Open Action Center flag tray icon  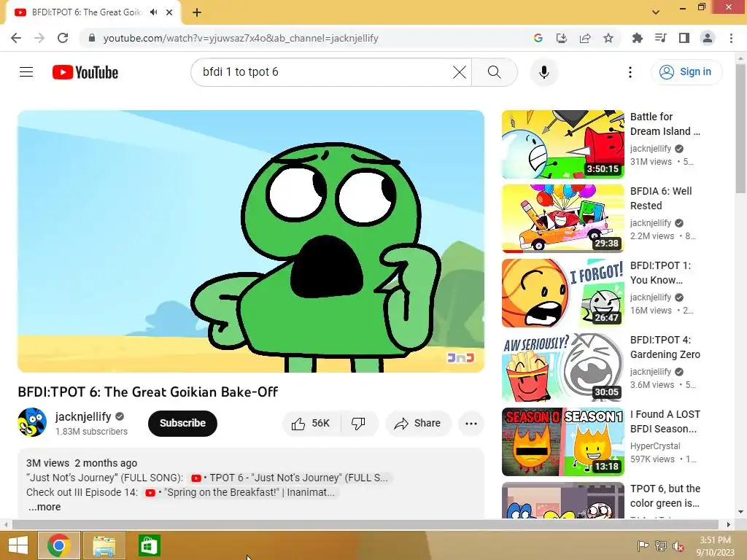pyautogui.click(x=643, y=546)
